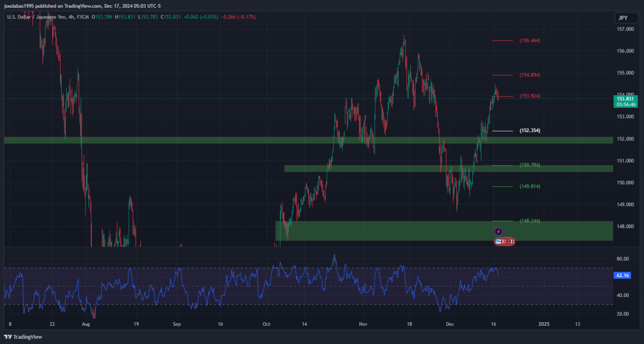This screenshot has height=344, width=644.
Task: Click the current price label 153.831 on the axis
Action: tap(626, 99)
